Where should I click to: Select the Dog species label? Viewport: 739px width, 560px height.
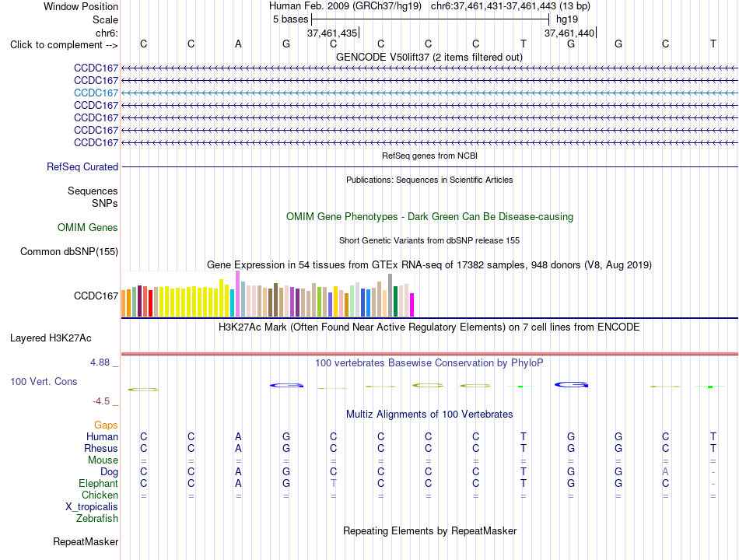pos(109,472)
